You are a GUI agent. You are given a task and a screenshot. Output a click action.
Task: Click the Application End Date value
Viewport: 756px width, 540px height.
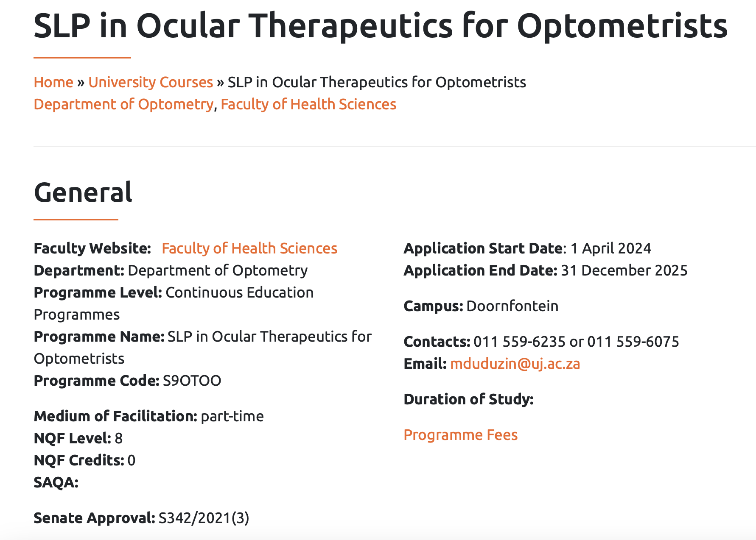pyautogui.click(x=624, y=270)
